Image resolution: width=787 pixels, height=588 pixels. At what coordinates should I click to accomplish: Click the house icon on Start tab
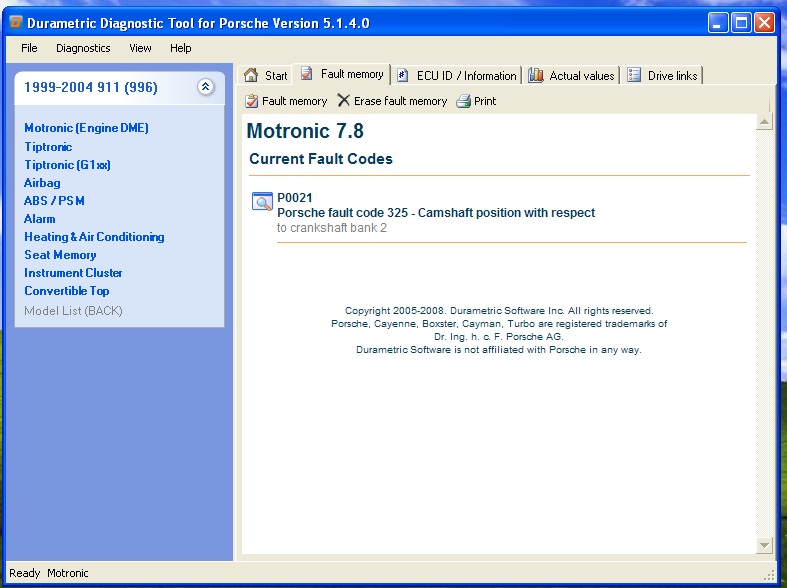(x=251, y=75)
